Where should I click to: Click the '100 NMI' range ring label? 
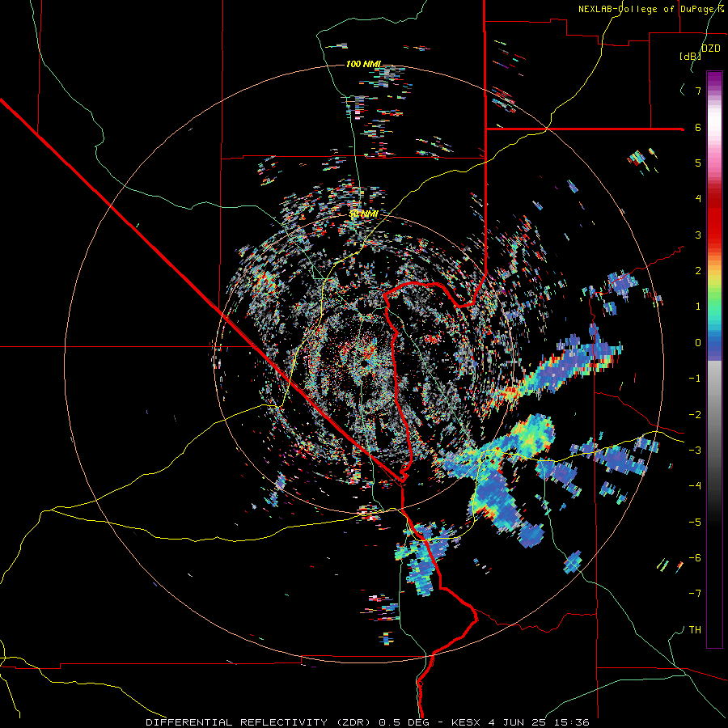363,64
